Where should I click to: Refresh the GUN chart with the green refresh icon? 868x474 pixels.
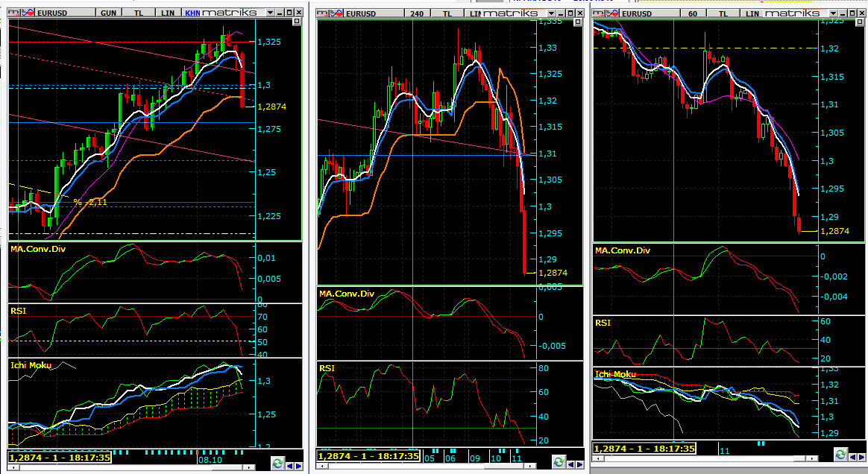pyautogui.click(x=278, y=463)
